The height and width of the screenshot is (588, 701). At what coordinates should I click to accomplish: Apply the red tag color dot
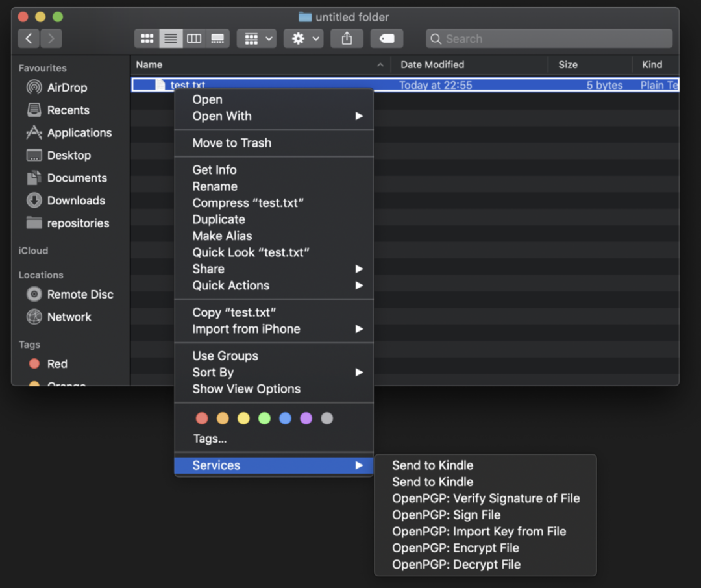202,418
